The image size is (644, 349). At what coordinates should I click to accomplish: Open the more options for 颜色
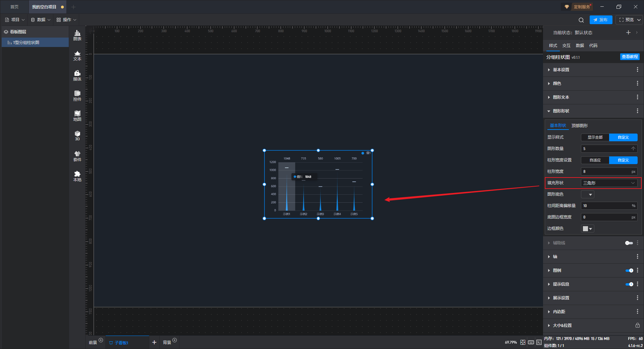point(637,83)
